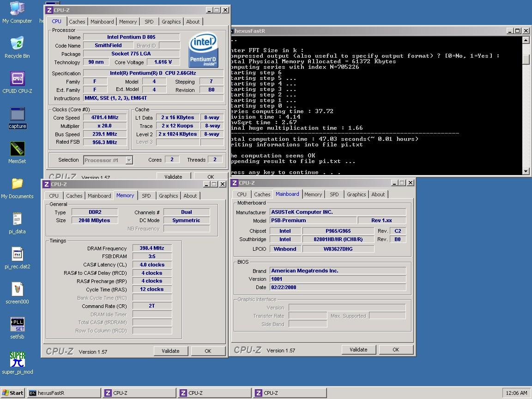Click the memory Size 2048 MBytes value
The image size is (532, 399).
pos(95,220)
